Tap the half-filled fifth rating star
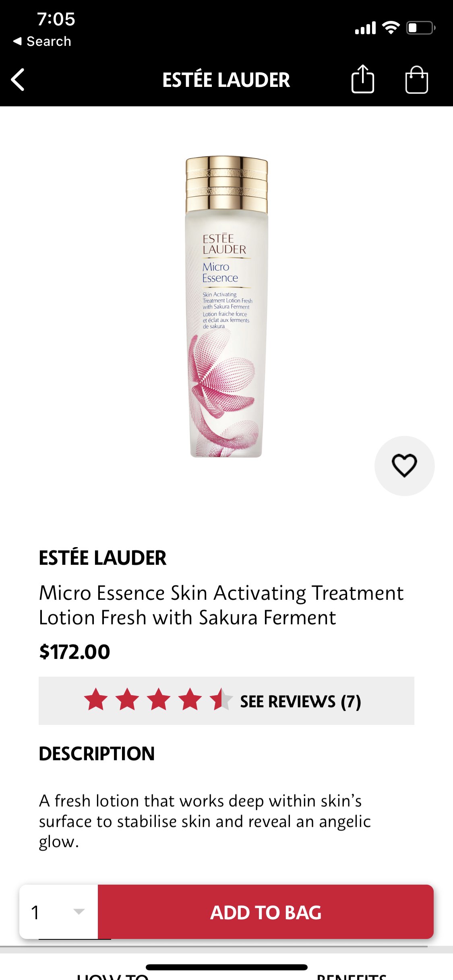The image size is (453, 980). click(x=221, y=699)
